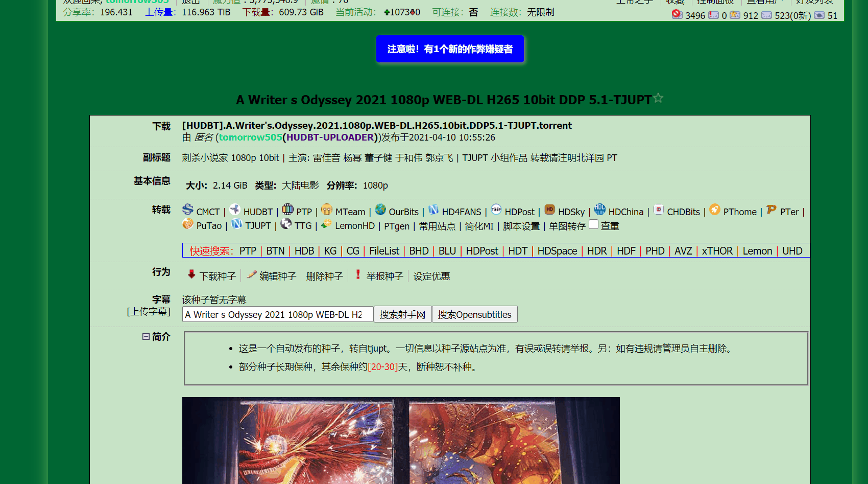
Task: Toggle the 查重 checkbox
Action: 593,224
